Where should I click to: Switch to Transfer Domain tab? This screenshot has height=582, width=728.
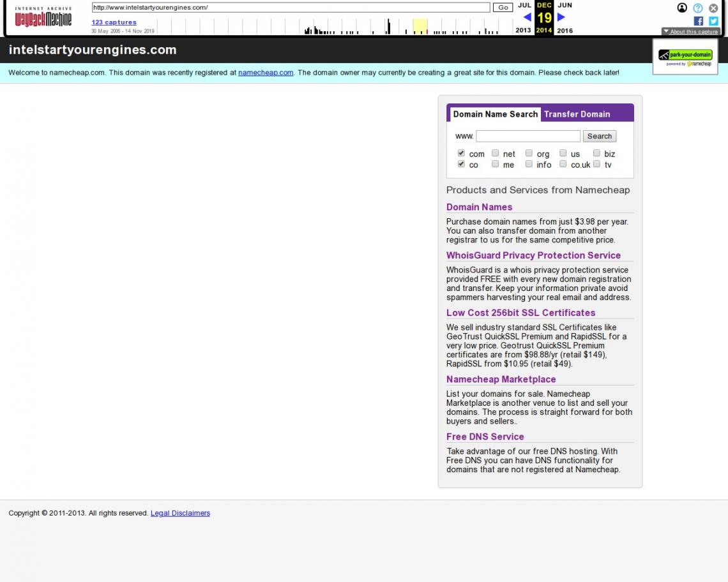pos(577,114)
